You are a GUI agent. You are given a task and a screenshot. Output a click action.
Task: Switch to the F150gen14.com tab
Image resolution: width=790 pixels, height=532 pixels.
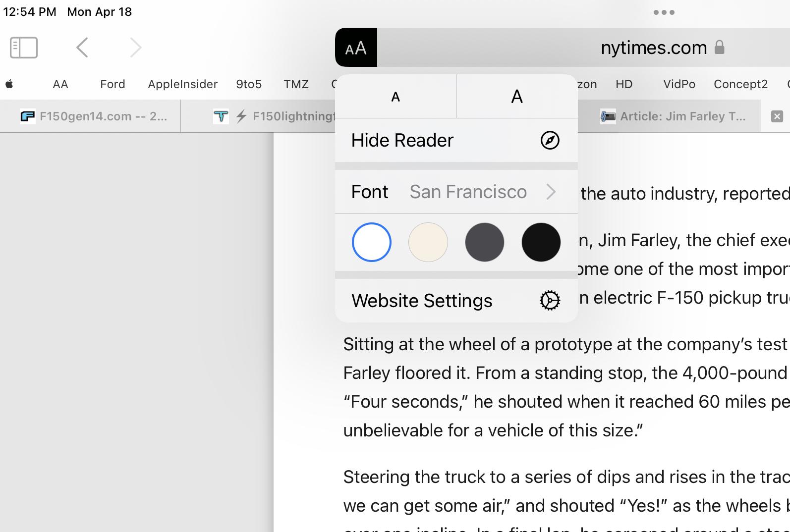tap(90, 116)
